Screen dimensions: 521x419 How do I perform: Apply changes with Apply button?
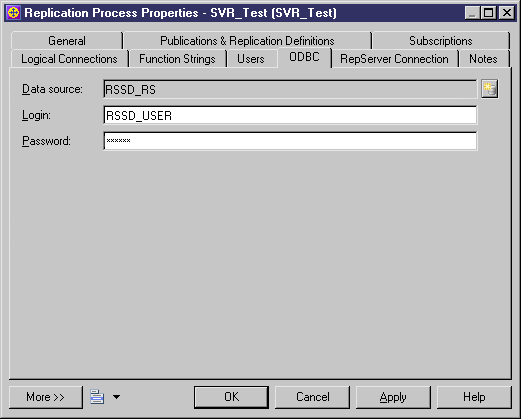point(393,397)
